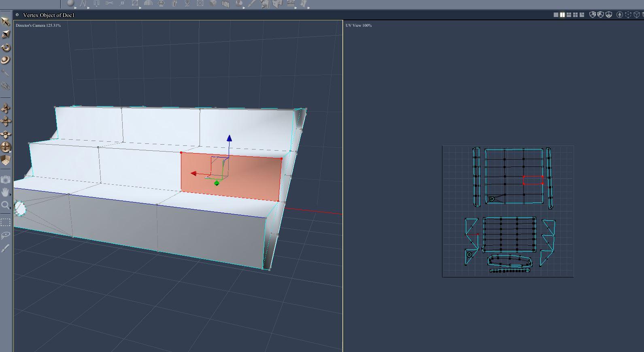Click the half-dome symmetry tool icon
Image resolution: width=644 pixels, height=352 pixels.
coord(148,4)
